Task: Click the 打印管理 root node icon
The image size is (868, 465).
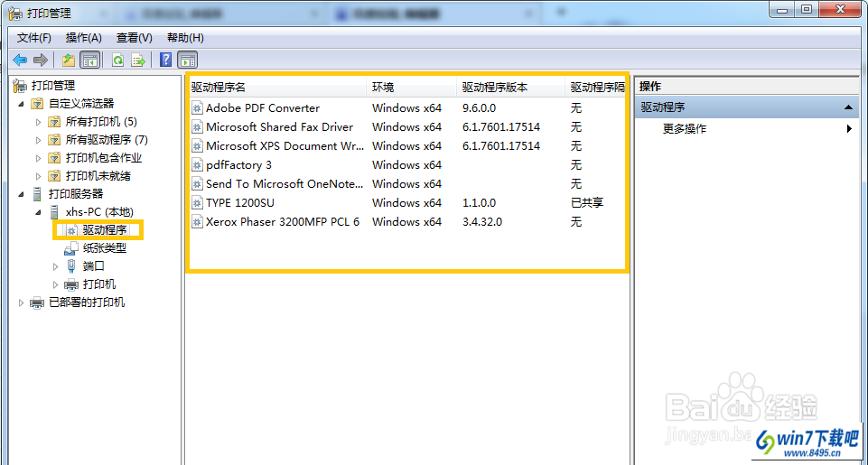Action: tap(20, 86)
